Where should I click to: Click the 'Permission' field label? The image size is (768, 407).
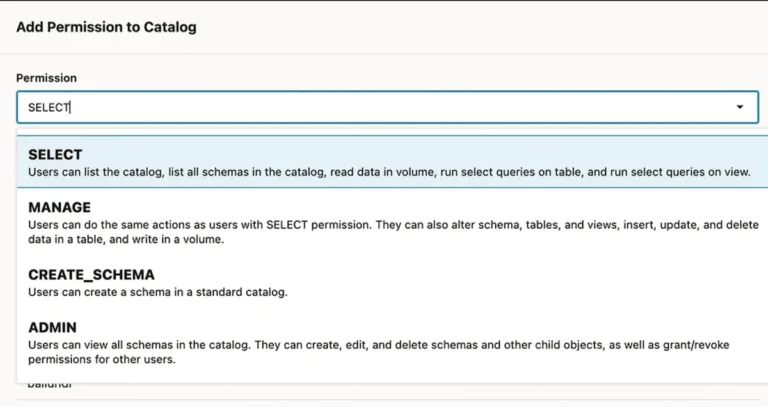tap(47, 78)
